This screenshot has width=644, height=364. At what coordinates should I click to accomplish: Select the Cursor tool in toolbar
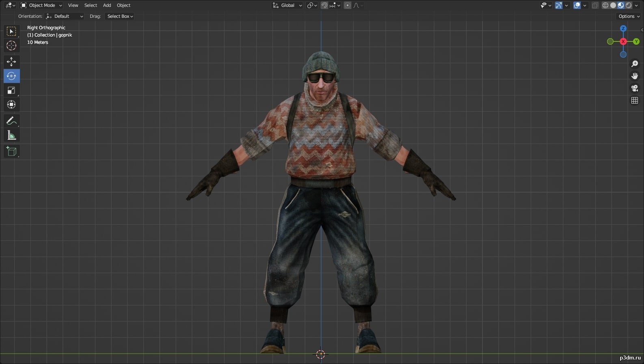pyautogui.click(x=11, y=45)
